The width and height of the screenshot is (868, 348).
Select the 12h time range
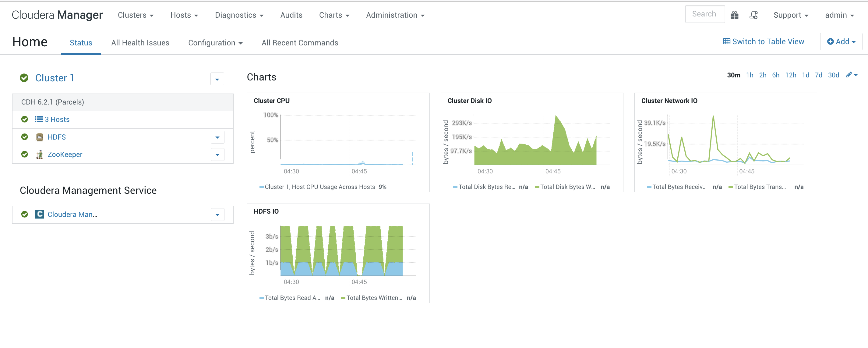(791, 75)
